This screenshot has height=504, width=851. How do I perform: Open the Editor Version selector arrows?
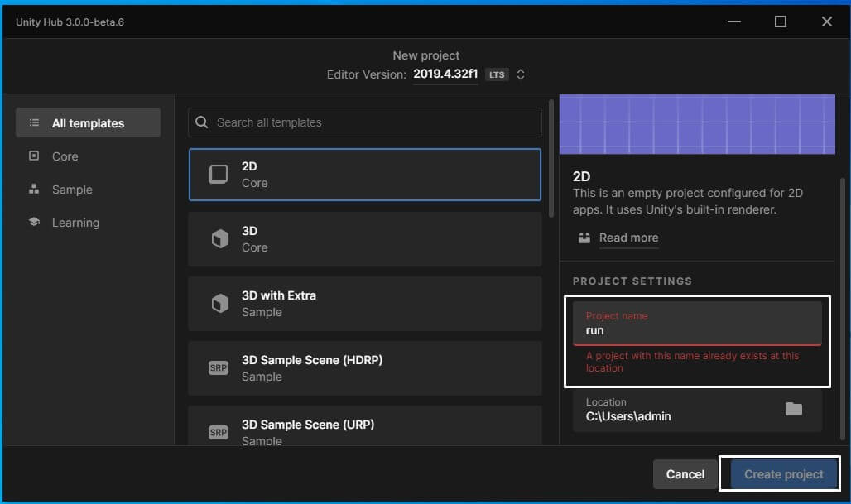coord(521,74)
